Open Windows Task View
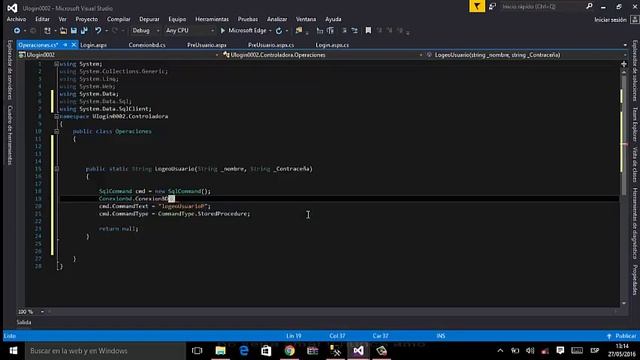This screenshot has height=360, width=640. click(x=197, y=351)
